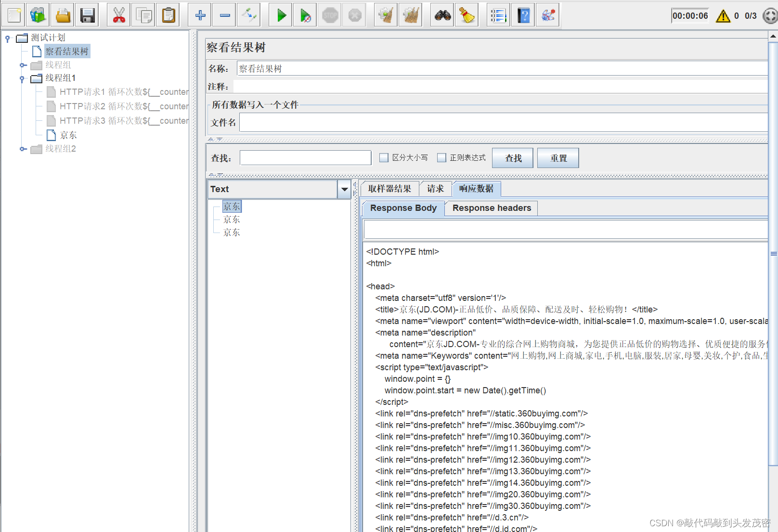Select the 京东 sampler under 线程组1
This screenshot has height=532, width=778.
click(x=68, y=135)
